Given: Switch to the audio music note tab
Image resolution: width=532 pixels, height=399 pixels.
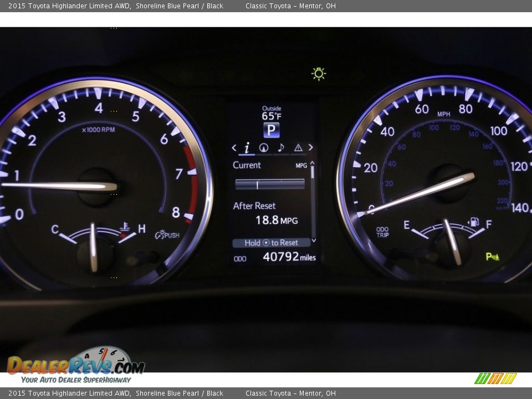Looking at the screenshot, I should [x=281, y=147].
